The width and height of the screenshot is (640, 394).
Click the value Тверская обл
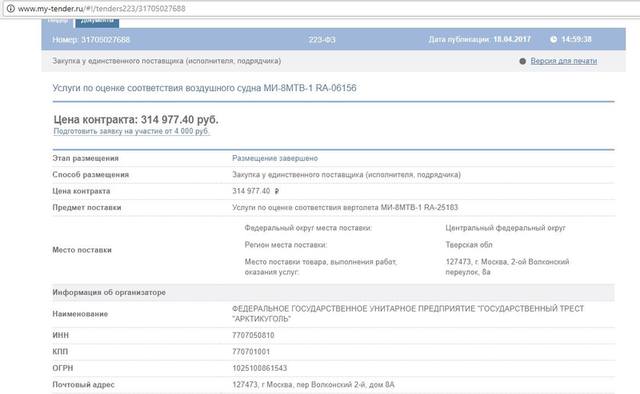469,245
